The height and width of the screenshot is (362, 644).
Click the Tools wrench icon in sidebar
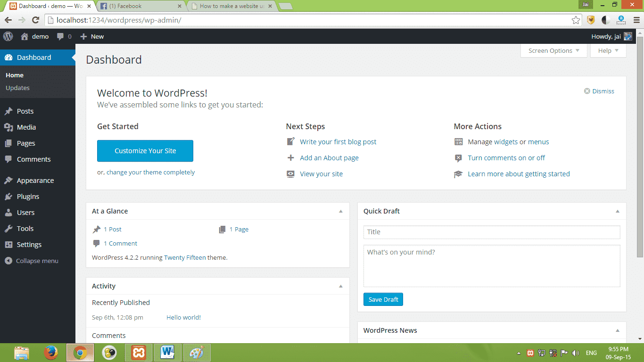pos(8,229)
